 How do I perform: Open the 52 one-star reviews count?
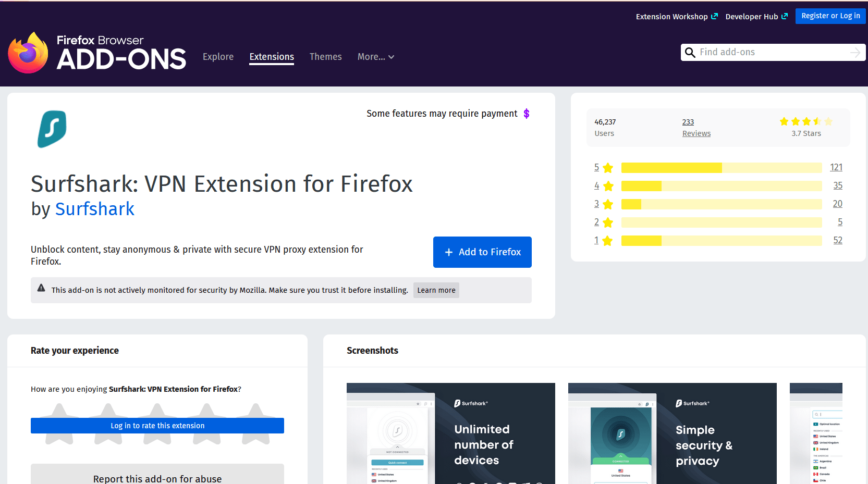click(838, 240)
